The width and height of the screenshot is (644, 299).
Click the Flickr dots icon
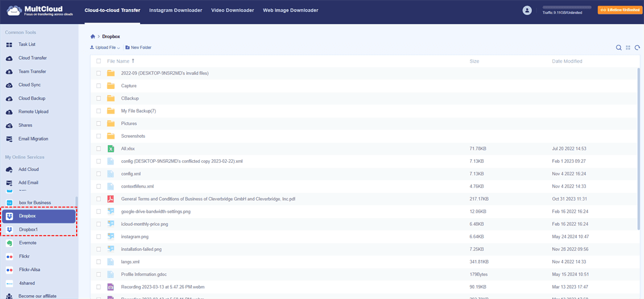click(x=9, y=256)
